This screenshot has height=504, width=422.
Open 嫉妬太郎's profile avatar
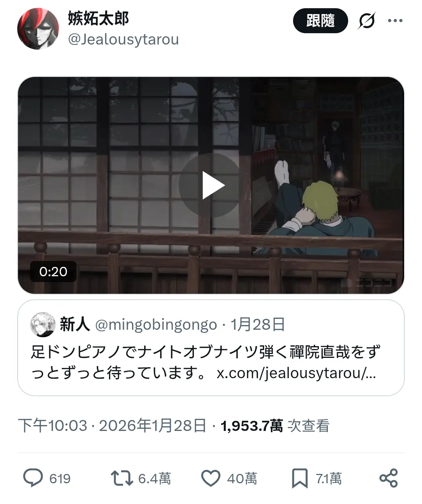38,29
